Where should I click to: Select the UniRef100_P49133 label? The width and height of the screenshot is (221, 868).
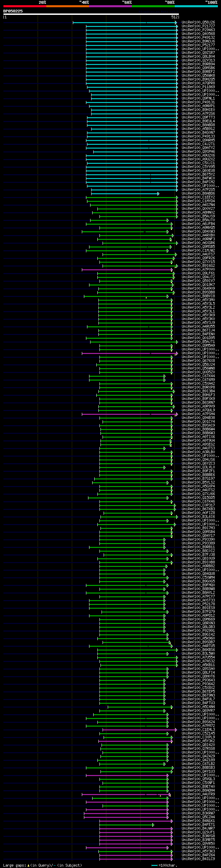click(x=198, y=136)
